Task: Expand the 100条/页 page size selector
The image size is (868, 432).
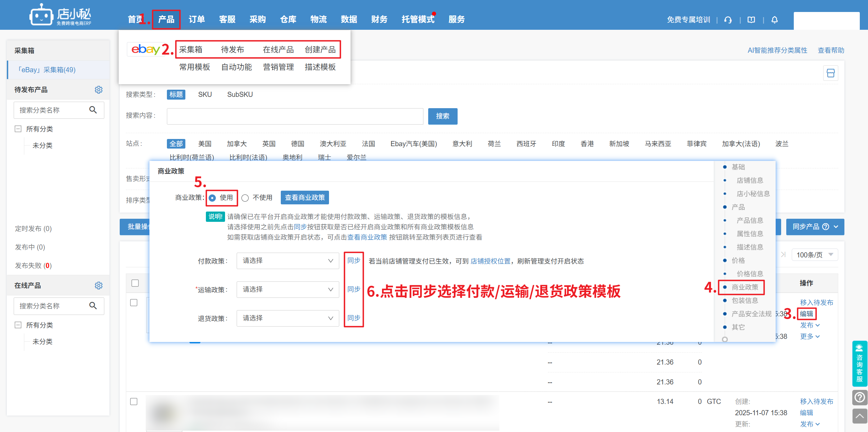Action: [815, 255]
